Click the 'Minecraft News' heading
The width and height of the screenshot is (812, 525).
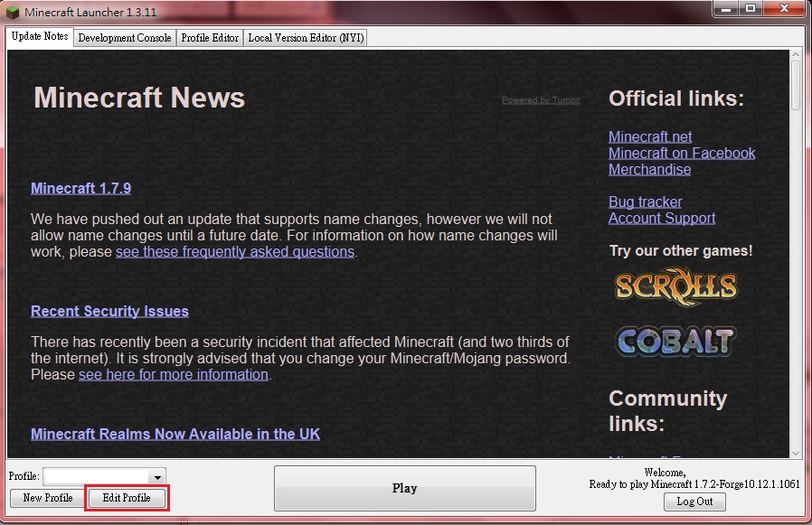click(139, 98)
